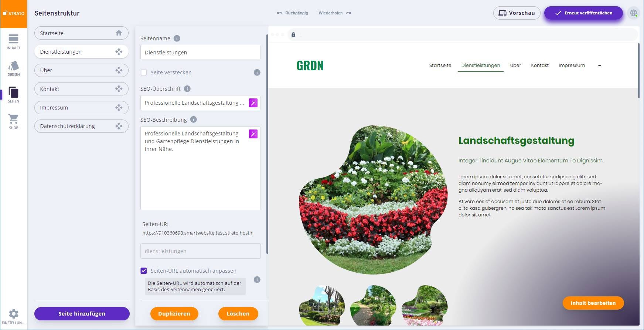Show info for SEO-Beschreibung
Viewport: 644px width, 330px height.
[194, 119]
